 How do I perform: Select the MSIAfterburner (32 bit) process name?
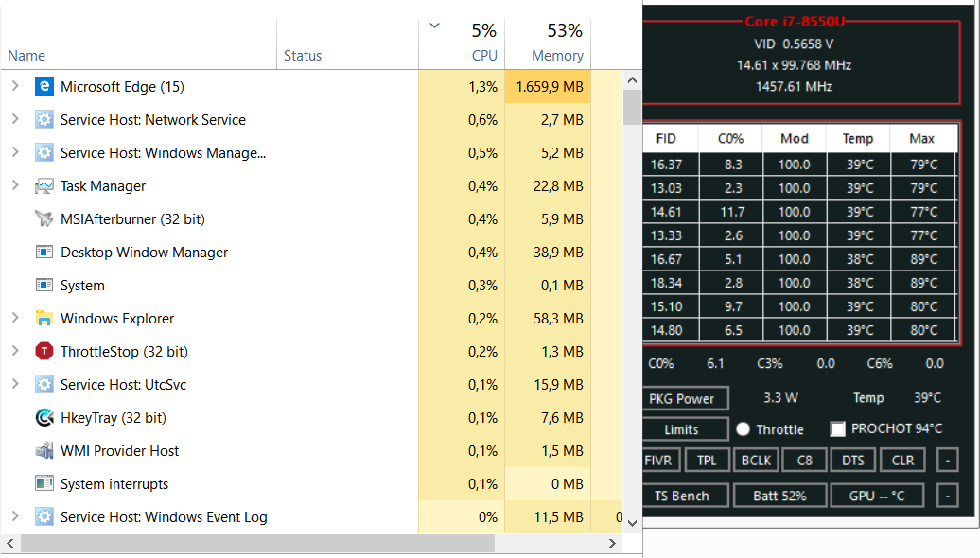[x=132, y=219]
